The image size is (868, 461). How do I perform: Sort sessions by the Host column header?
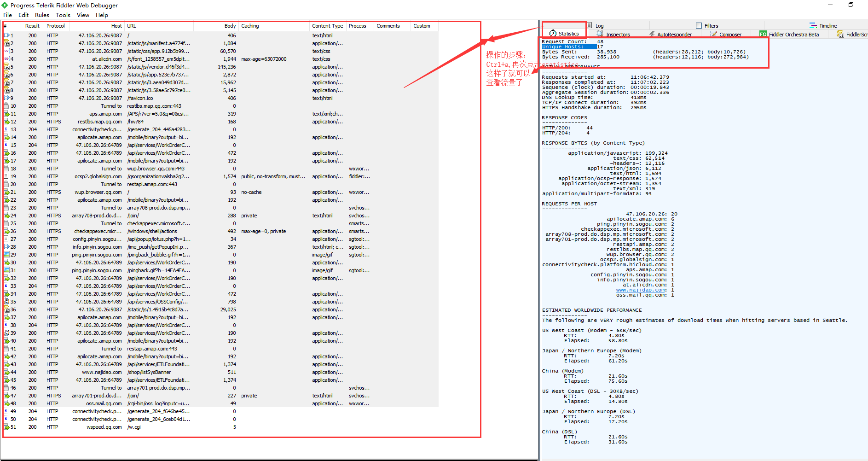click(97, 26)
